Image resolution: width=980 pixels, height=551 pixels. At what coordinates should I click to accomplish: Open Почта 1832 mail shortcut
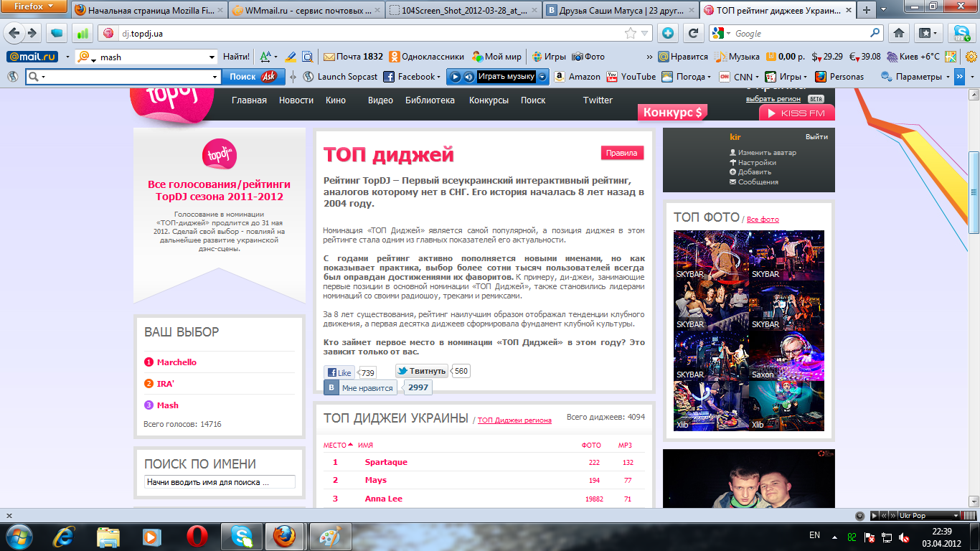pos(353,57)
